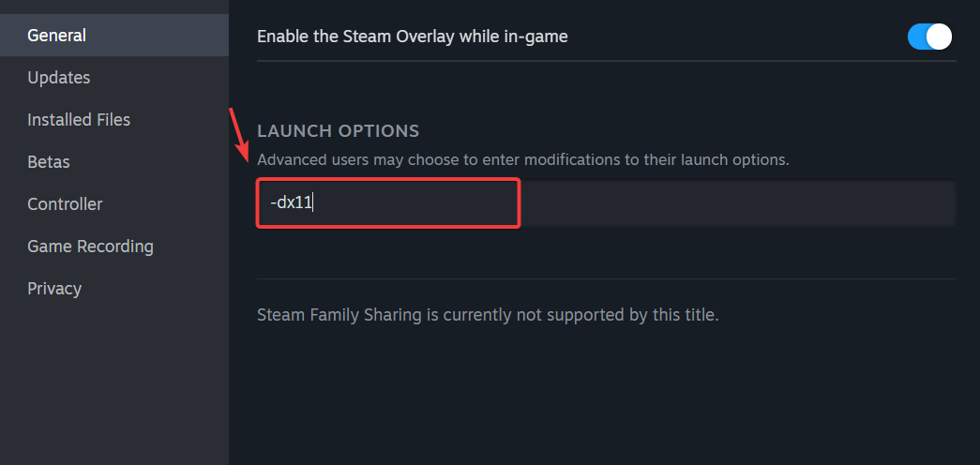Image resolution: width=980 pixels, height=465 pixels.
Task: Disable the Steam Overlay toggle switch
Action: (x=929, y=37)
